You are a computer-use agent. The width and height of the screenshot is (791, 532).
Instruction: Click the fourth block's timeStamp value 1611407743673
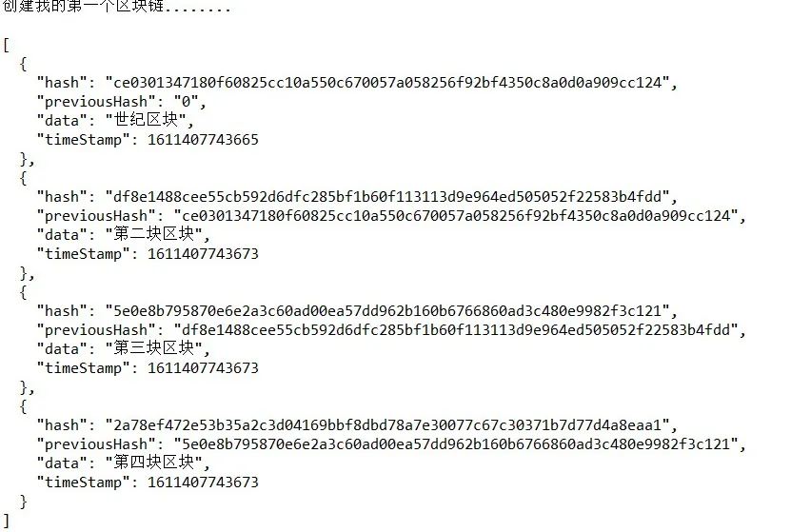(x=203, y=483)
